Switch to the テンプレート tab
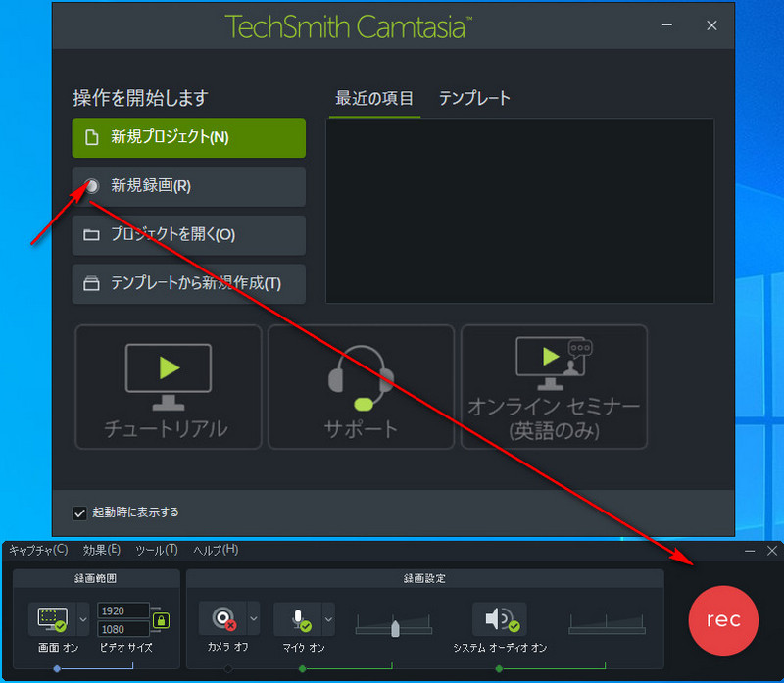Screen dimensions: 784x683 point(474,98)
